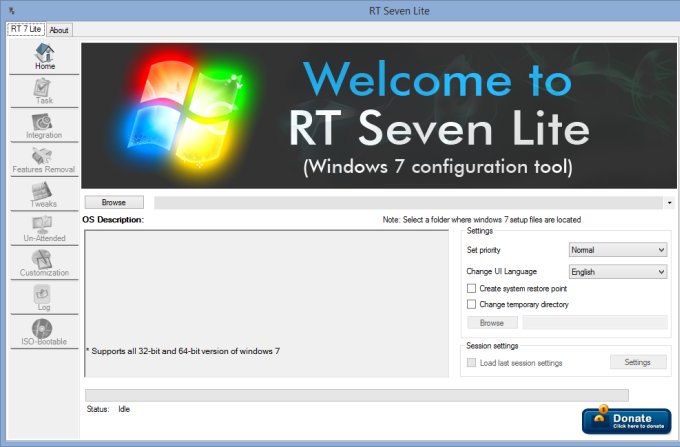680x447 pixels.
Task: Click the session Settings button
Action: 638,362
